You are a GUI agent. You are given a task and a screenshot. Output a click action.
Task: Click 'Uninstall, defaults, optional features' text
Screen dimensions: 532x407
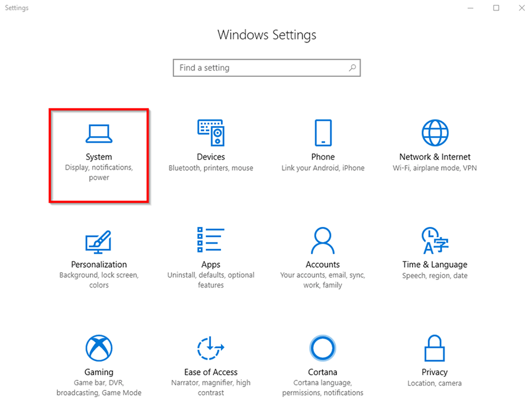(210, 280)
